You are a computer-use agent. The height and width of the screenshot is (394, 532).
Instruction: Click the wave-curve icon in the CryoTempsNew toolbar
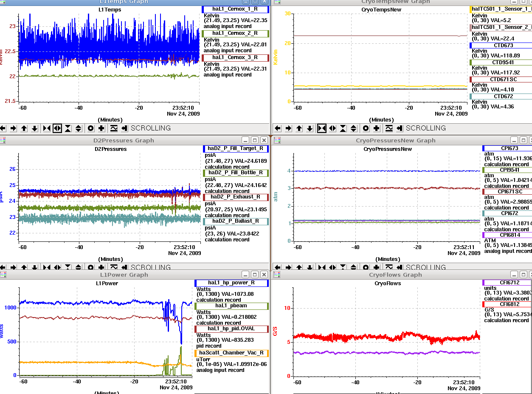point(389,128)
